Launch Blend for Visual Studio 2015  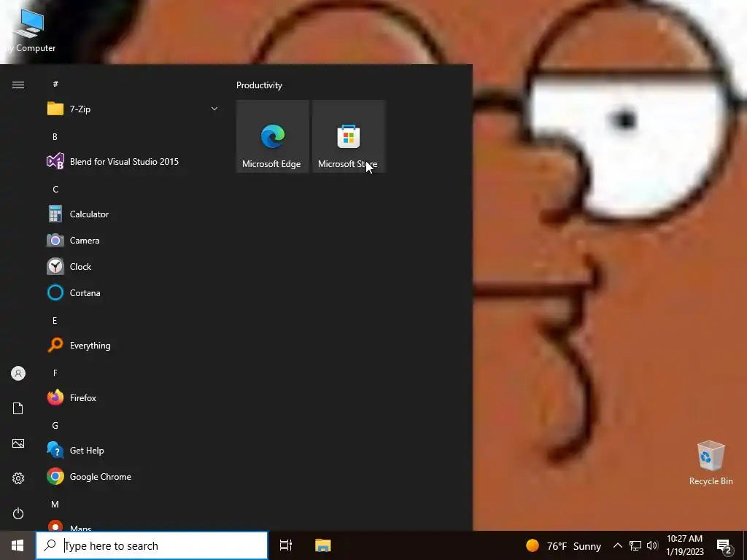(x=133, y=161)
